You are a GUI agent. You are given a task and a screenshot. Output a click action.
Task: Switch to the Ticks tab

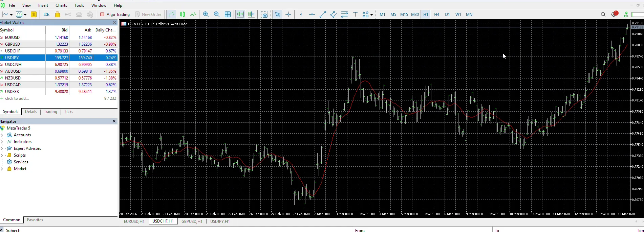click(x=68, y=112)
